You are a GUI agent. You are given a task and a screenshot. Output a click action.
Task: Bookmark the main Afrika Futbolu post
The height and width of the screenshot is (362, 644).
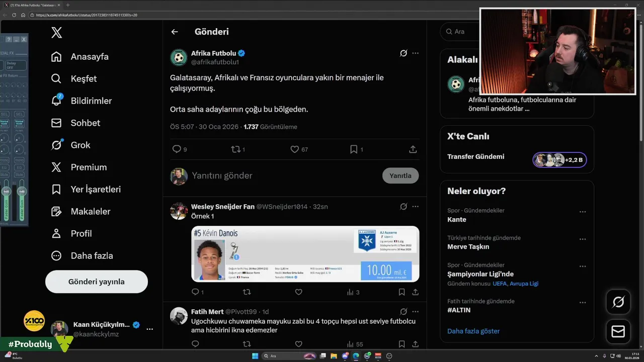click(x=354, y=149)
